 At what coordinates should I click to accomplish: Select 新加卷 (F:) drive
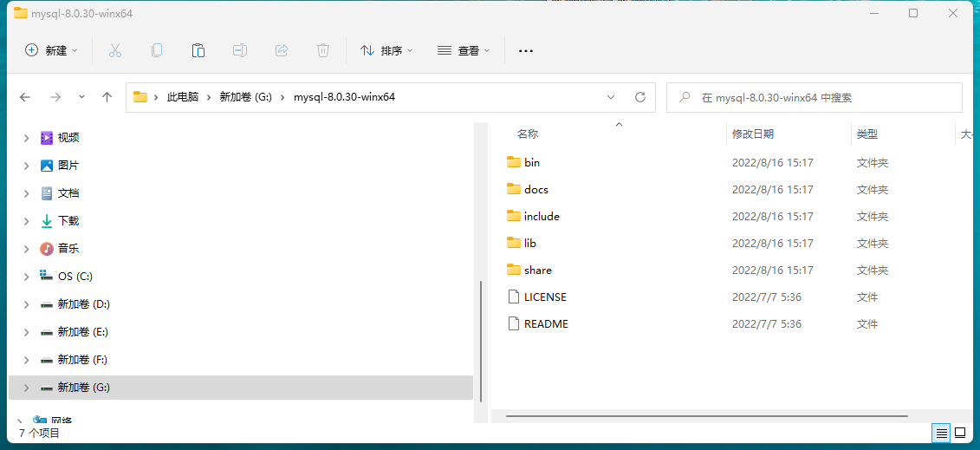point(83,359)
